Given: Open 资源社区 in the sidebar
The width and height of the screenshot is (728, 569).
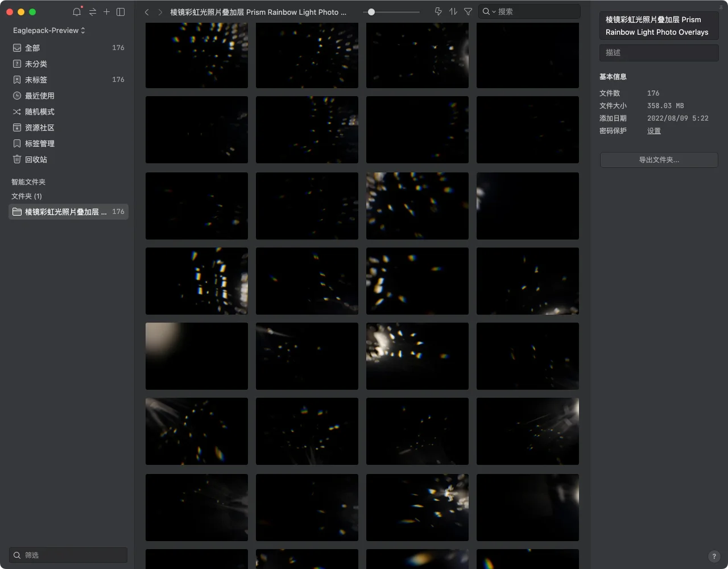Looking at the screenshot, I should pyautogui.click(x=68, y=127).
